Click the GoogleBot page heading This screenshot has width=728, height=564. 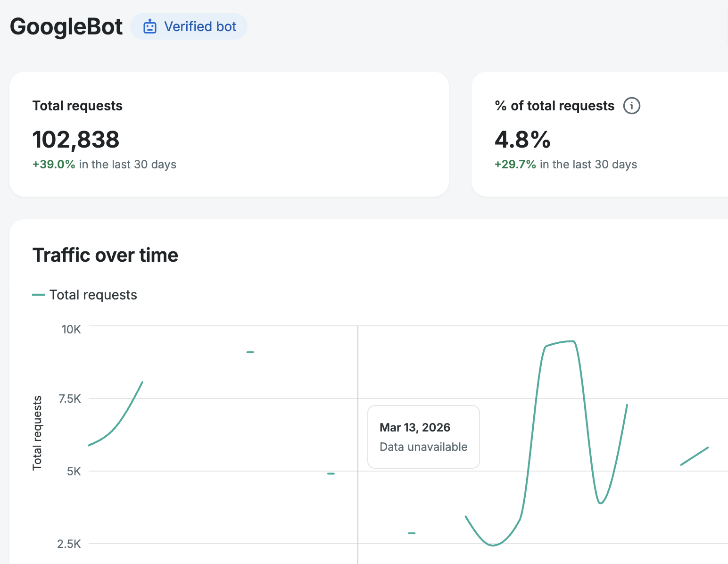click(66, 27)
